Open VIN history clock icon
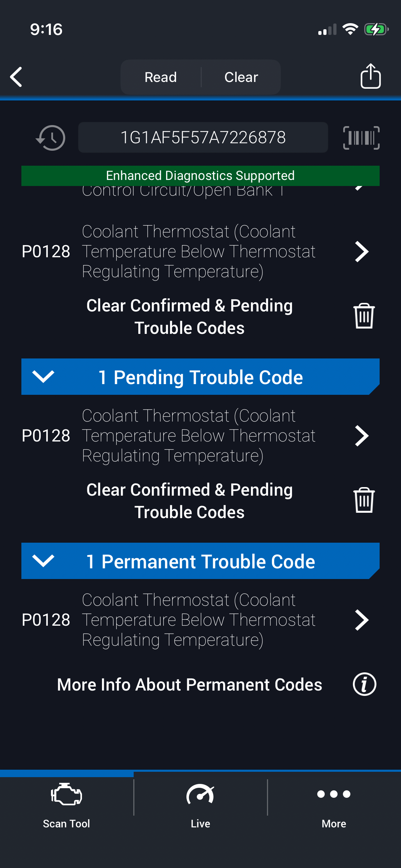This screenshot has width=401, height=868. click(51, 138)
